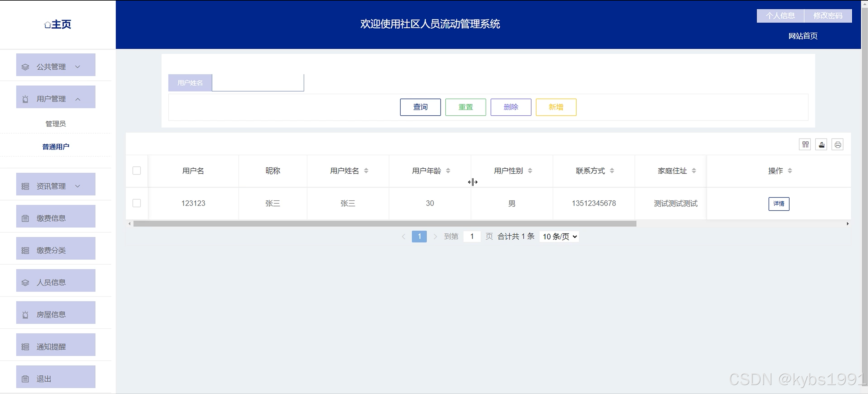Click the table horizontal scrollbar

(x=384, y=224)
